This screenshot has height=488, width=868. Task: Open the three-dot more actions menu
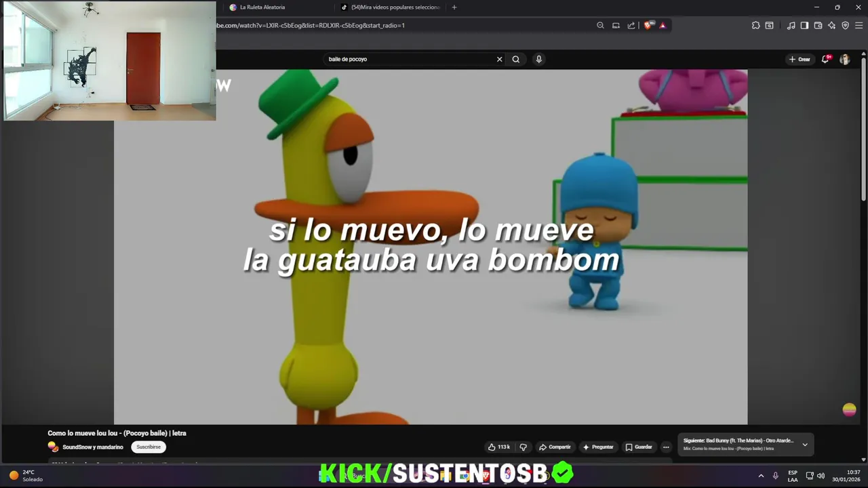tap(666, 447)
